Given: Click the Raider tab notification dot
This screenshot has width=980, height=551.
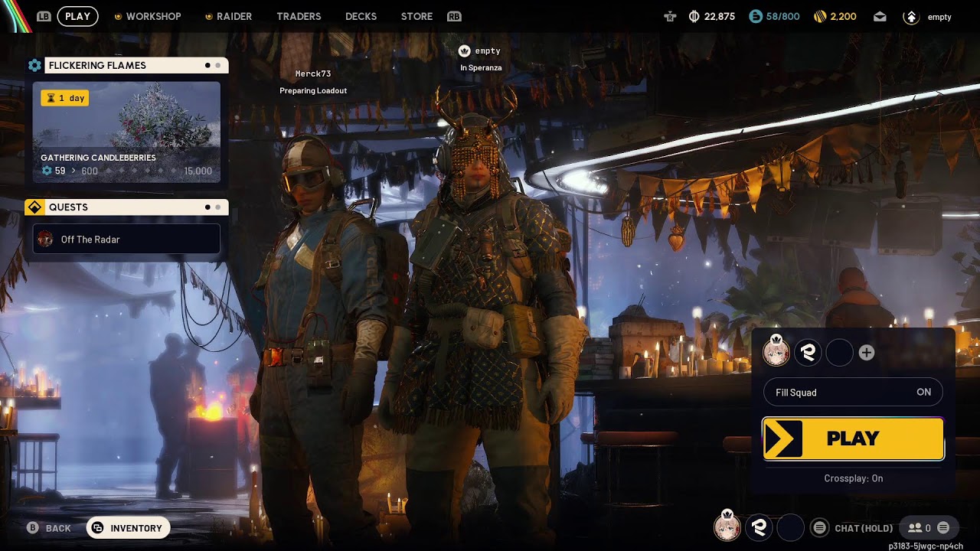Looking at the screenshot, I should click(209, 16).
